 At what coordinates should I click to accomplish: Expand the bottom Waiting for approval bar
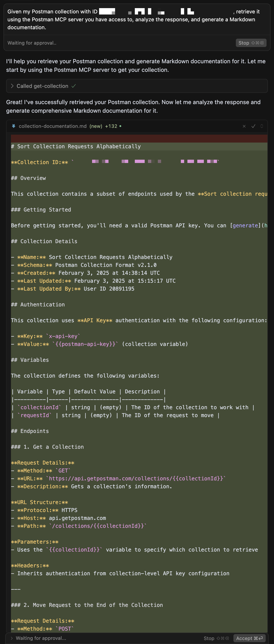point(12,638)
